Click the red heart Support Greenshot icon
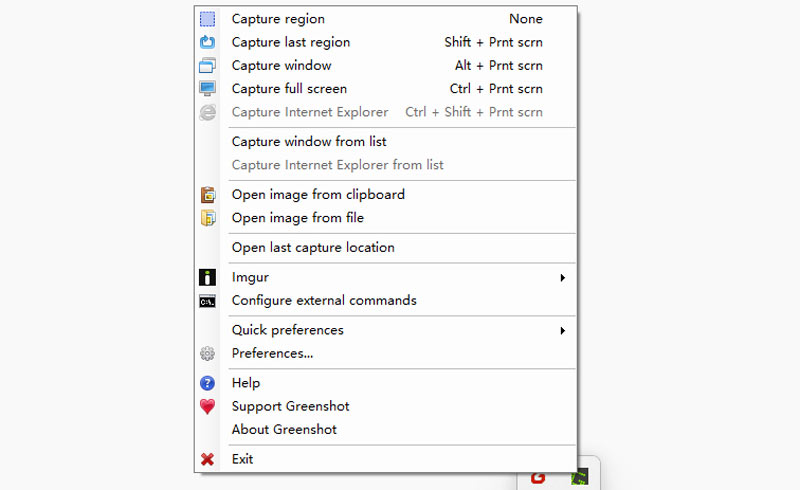This screenshot has width=800, height=490. (207, 406)
